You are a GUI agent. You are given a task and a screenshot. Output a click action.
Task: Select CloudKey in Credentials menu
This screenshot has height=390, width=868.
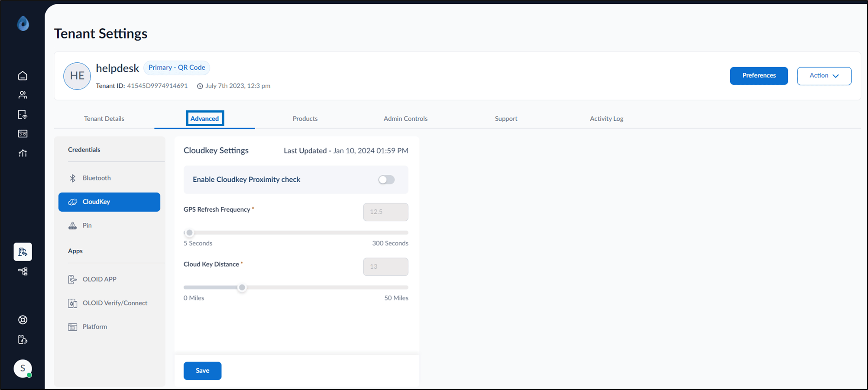110,202
